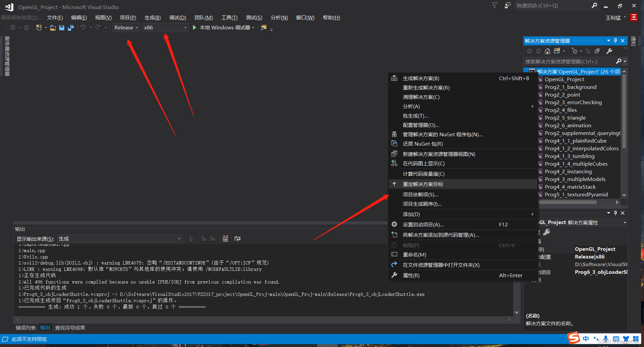Click the pending changes filter clock icon

click(x=575, y=51)
